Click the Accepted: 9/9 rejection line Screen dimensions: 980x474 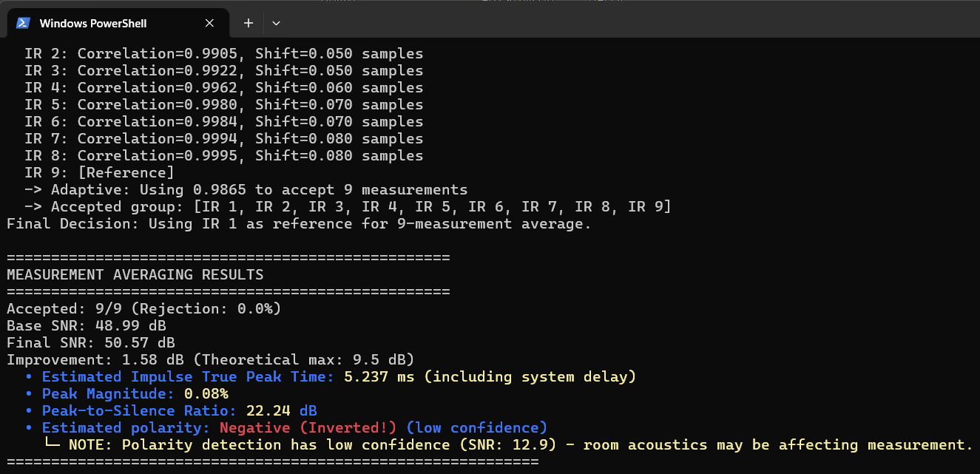(x=143, y=308)
